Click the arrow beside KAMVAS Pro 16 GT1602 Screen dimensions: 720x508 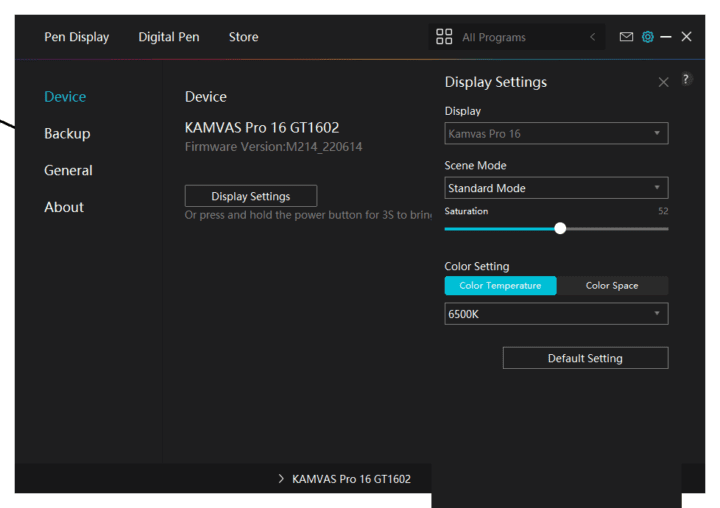coord(281,479)
